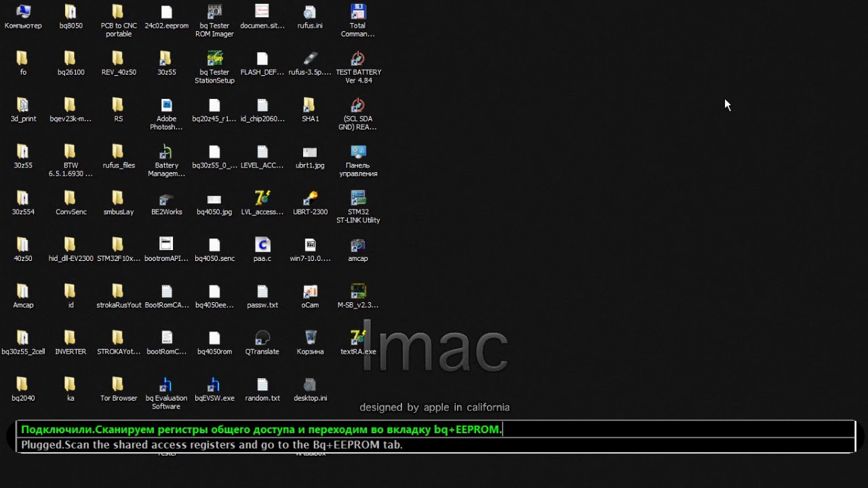Open the Корзина recycle bin

pos(310,343)
